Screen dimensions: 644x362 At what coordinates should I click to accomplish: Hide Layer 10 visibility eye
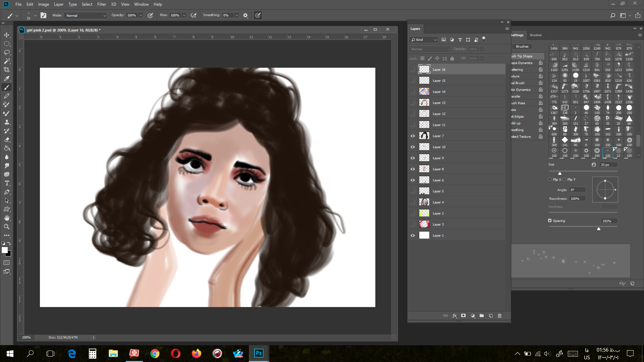413,147
